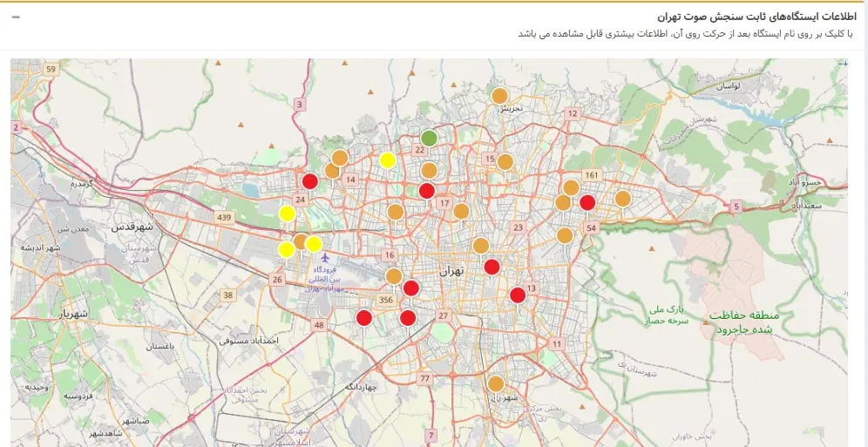Select red marker right of the تهران label

click(492, 268)
